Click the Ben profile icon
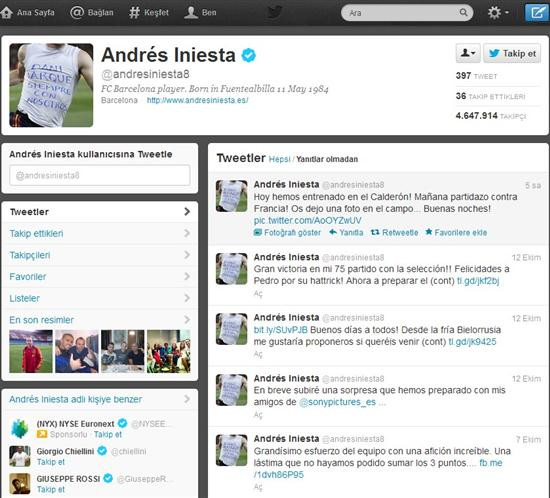This screenshot has height=498, width=550. click(191, 12)
